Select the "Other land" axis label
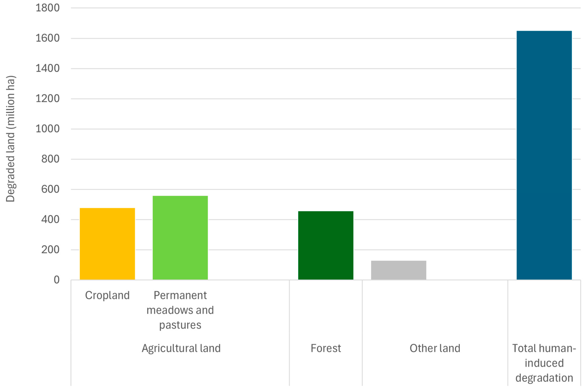 pos(435,348)
